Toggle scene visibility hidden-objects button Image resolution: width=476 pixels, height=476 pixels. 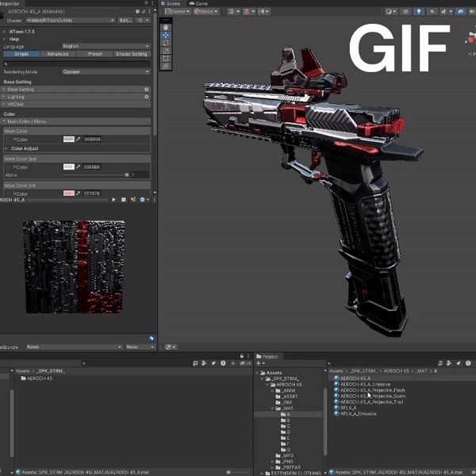coord(460,12)
